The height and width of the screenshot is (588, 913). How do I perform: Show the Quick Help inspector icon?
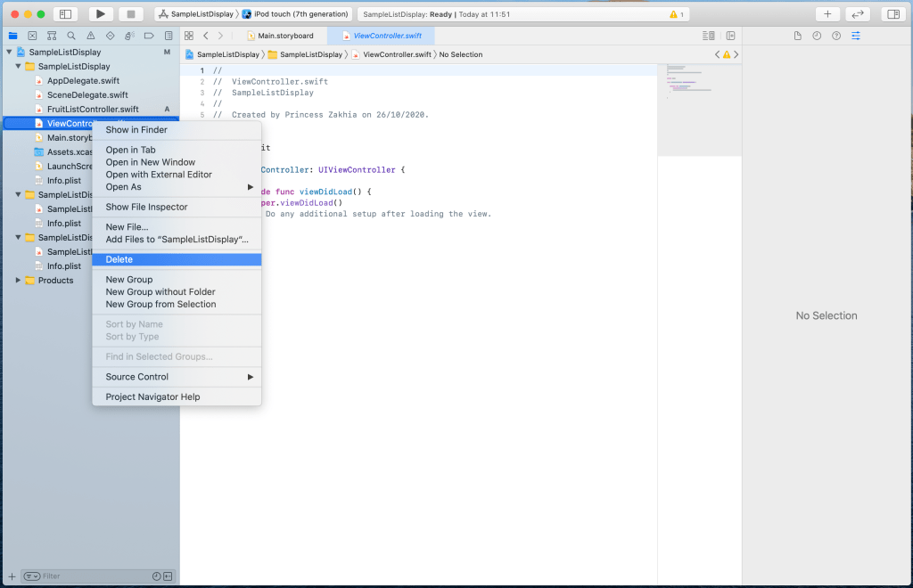pyautogui.click(x=836, y=36)
